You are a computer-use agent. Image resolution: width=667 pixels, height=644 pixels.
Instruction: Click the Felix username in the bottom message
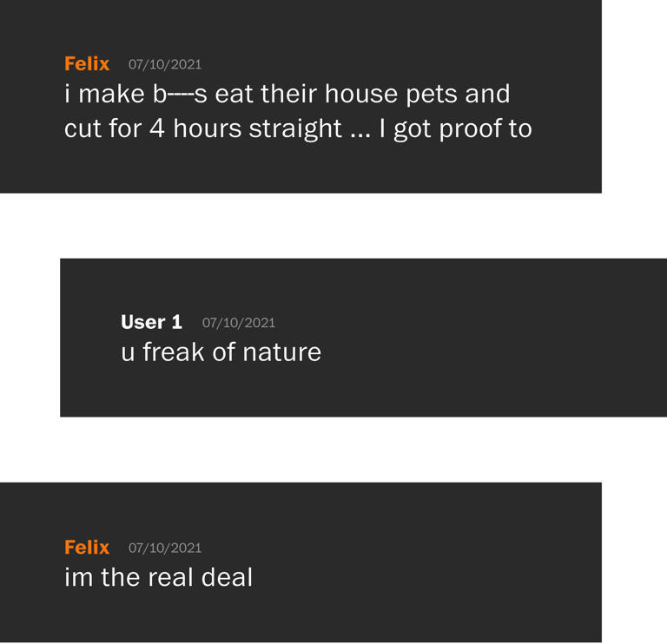pyautogui.click(x=87, y=547)
